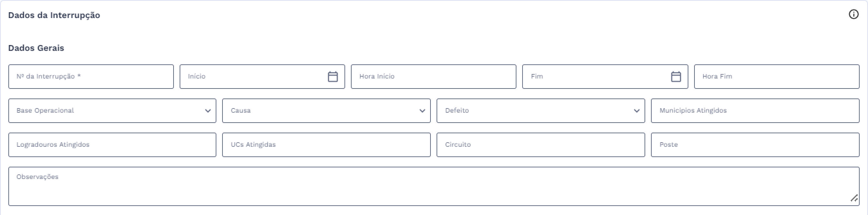Click the Circuito text field

pos(541,145)
